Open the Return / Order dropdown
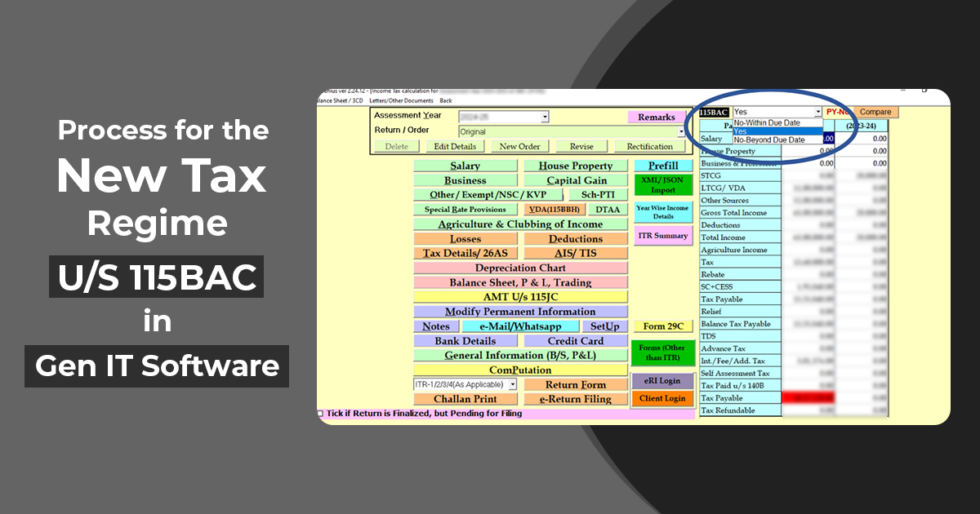This screenshot has height=514, width=980. point(681,131)
